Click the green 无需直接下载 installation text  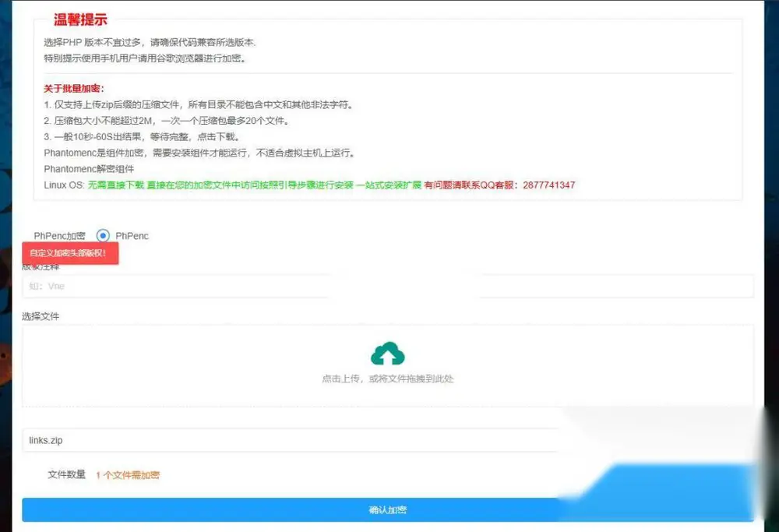[255, 185]
